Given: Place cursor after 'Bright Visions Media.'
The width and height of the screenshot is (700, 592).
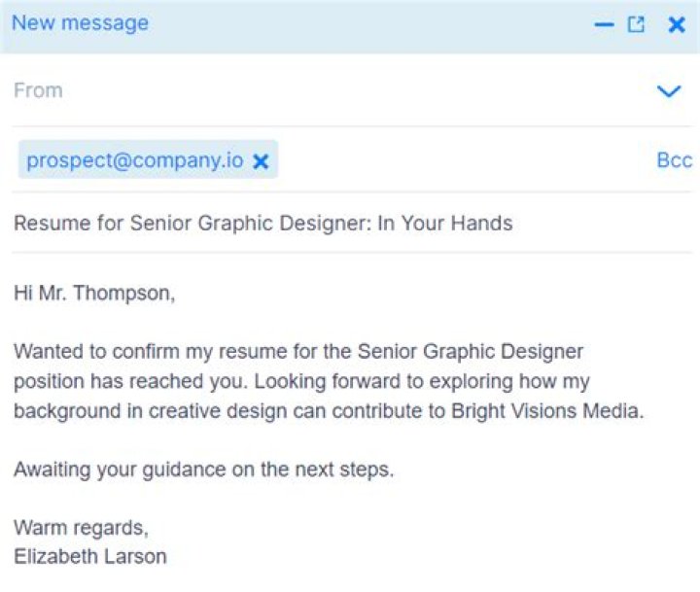Looking at the screenshot, I should pyautogui.click(x=646, y=411).
